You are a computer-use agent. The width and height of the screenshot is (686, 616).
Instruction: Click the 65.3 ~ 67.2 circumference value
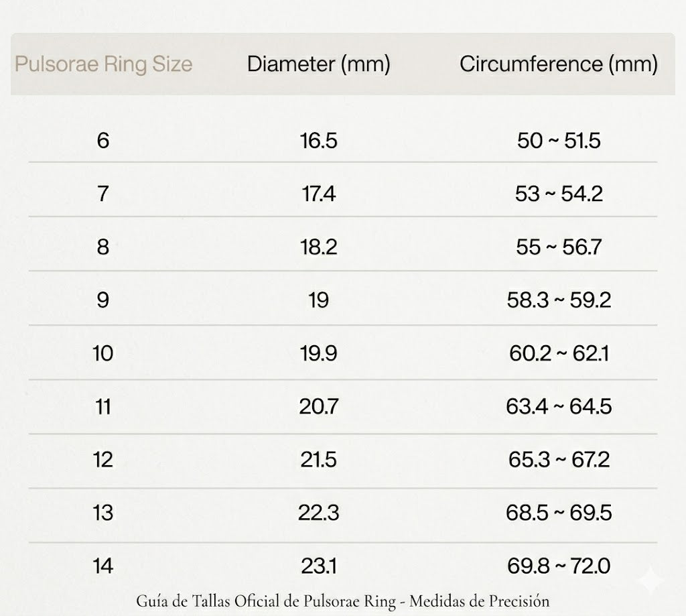559,460
